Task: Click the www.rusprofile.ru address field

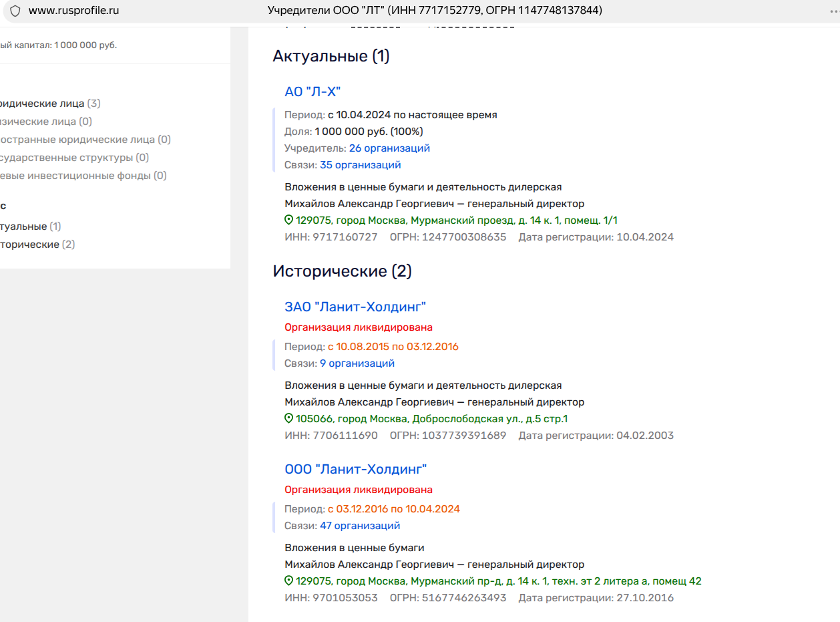Action: point(73,11)
